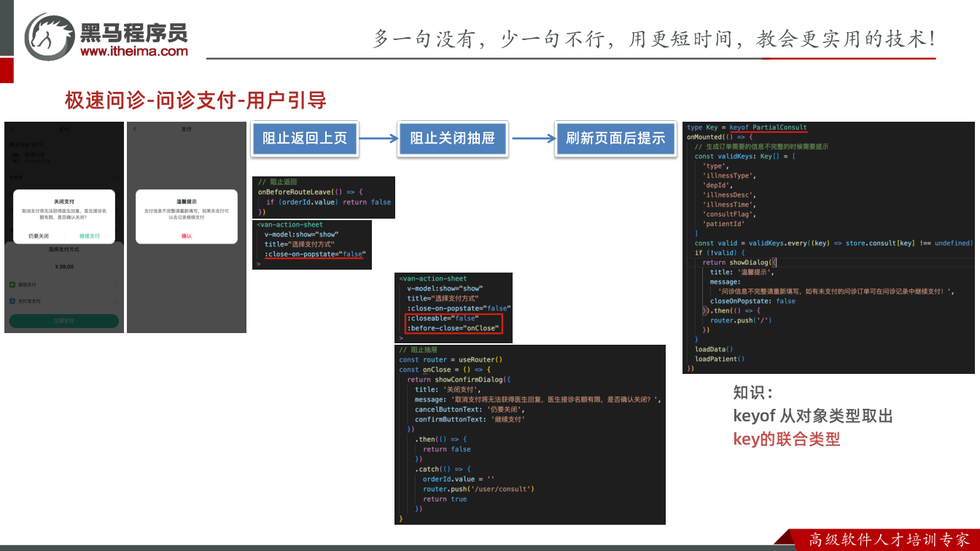980x551 pixels.
Task: Tap the green 立即支付 button
Action: point(64,321)
